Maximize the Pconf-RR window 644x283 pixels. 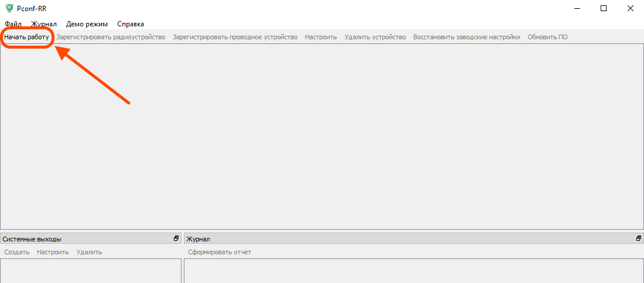pyautogui.click(x=604, y=8)
